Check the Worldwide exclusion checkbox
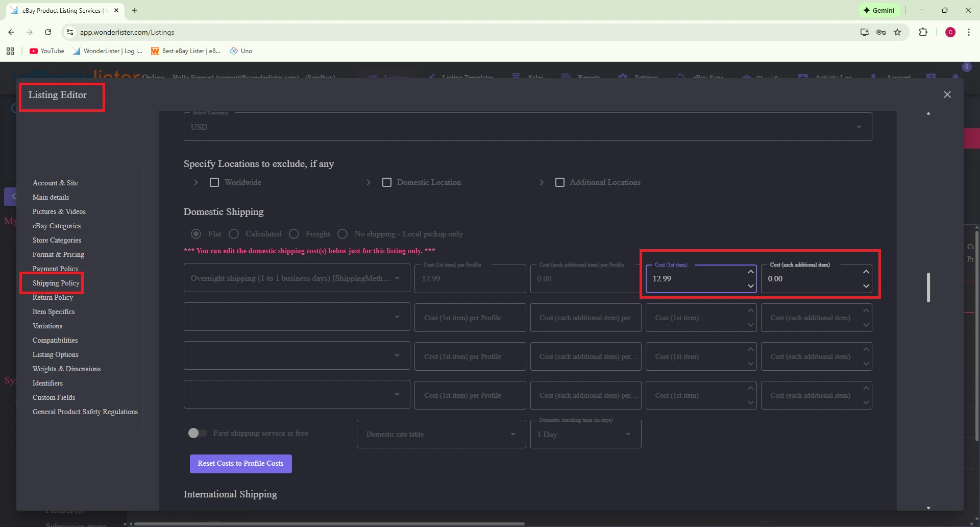This screenshot has height=527, width=980. coord(214,182)
